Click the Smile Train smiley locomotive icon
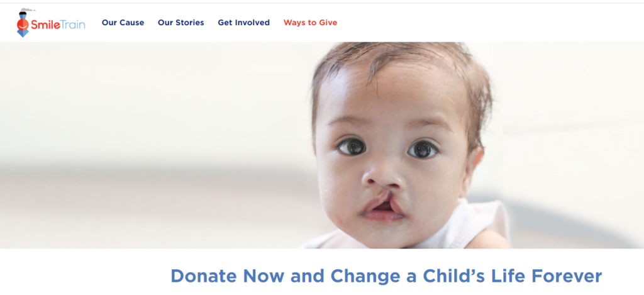644x295 pixels. point(23,23)
